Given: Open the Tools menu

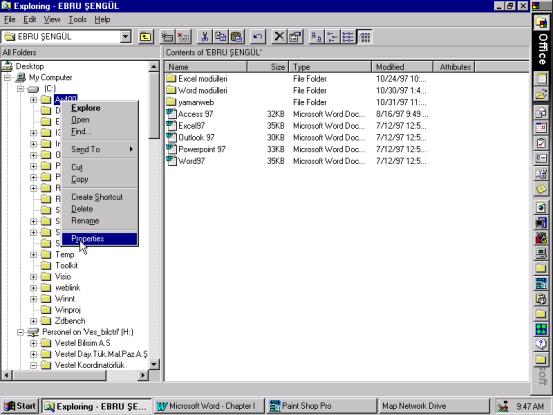Looking at the screenshot, I should pyautogui.click(x=77, y=20).
